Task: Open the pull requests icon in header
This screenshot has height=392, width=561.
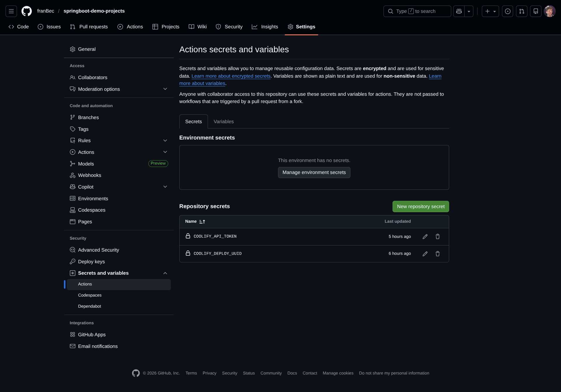Action: (522, 11)
